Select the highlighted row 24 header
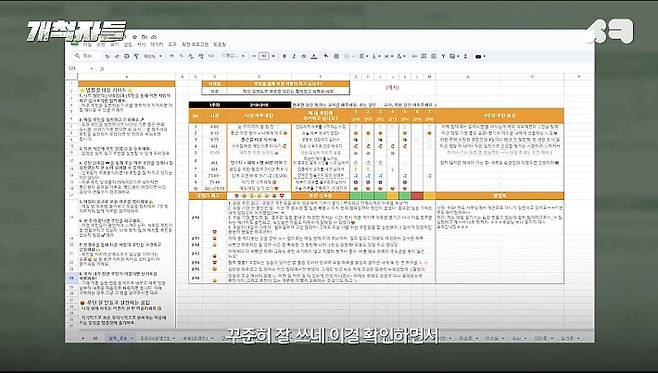 (x=71, y=278)
